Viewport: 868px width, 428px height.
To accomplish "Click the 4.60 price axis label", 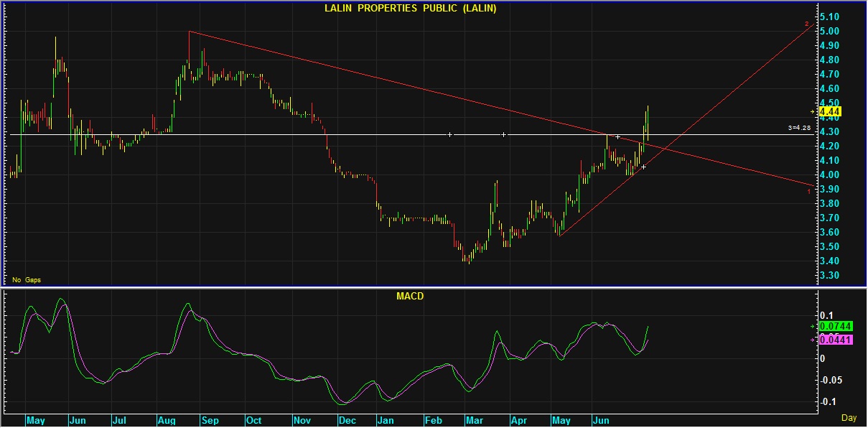I will coord(830,88).
